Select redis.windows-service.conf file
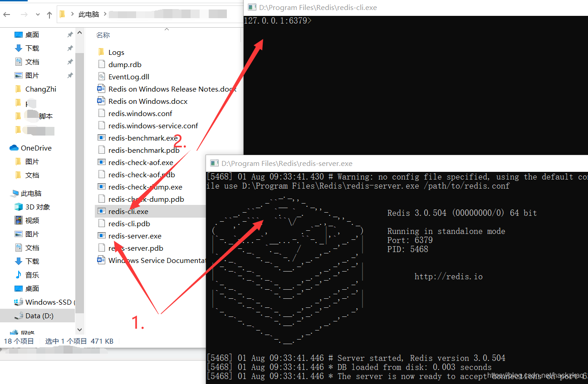Screen dimensions: 588x384 point(153,126)
